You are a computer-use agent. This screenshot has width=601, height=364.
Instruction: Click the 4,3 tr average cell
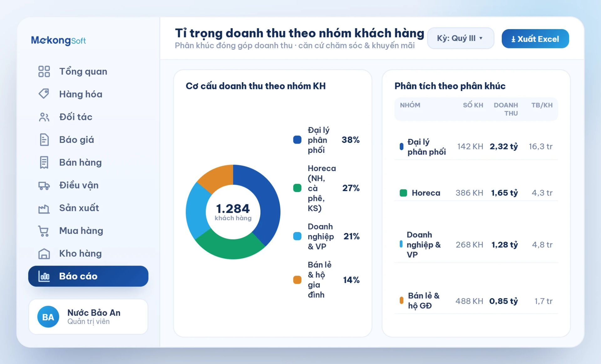point(542,193)
